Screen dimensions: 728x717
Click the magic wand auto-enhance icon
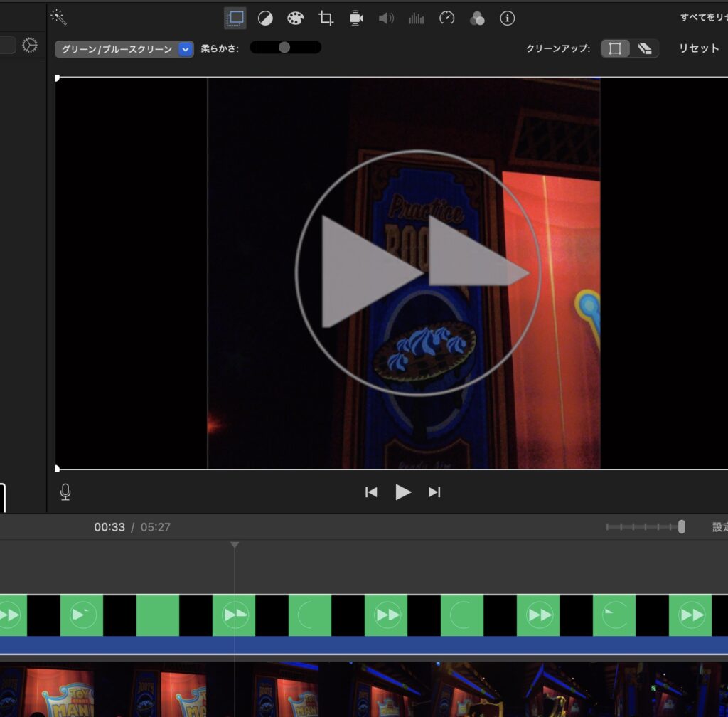pyautogui.click(x=59, y=17)
